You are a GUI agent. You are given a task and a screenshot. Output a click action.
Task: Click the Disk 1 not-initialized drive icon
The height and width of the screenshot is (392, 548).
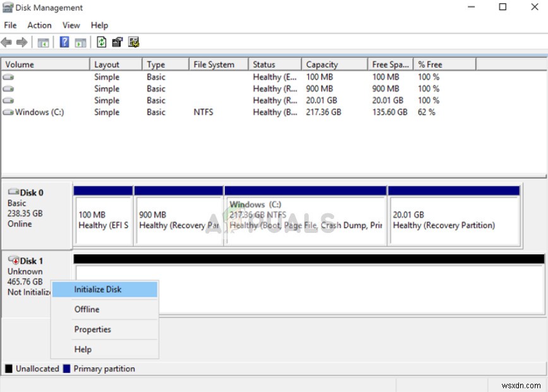[14, 260]
